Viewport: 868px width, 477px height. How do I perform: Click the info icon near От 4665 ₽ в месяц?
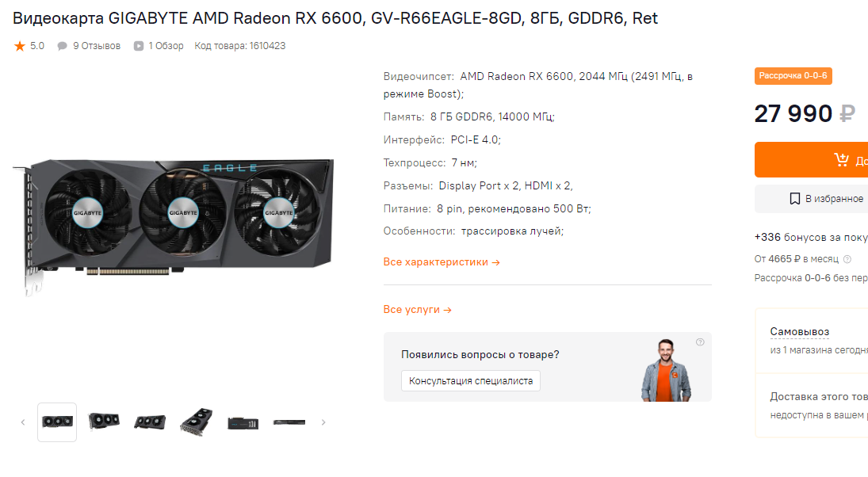[x=847, y=259]
